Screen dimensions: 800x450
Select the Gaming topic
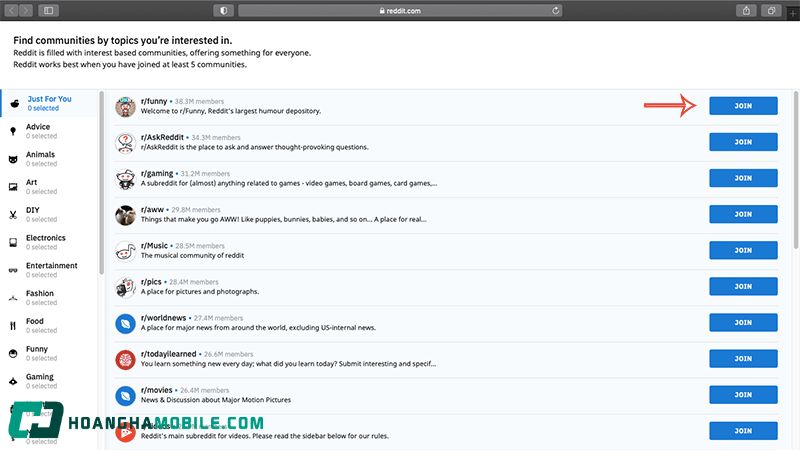point(49,381)
